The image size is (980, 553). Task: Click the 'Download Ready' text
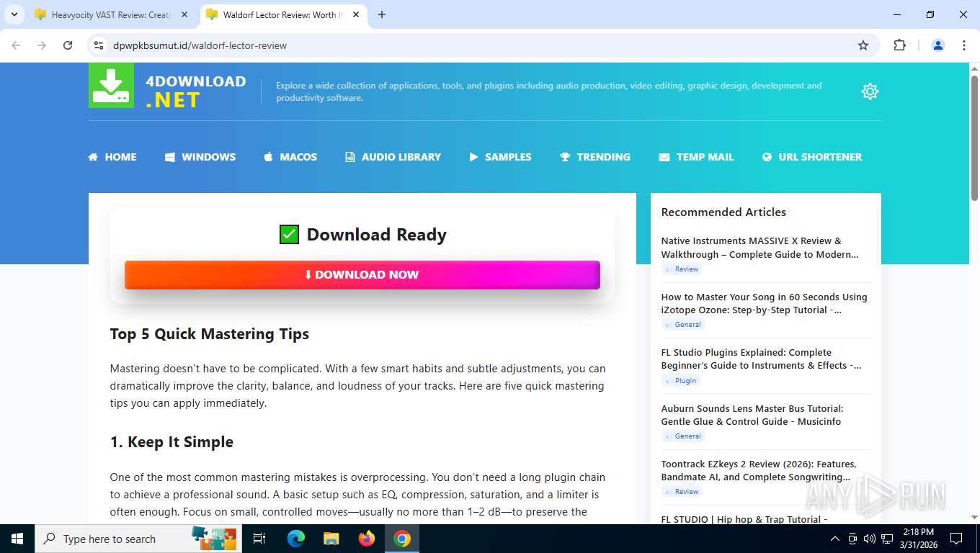(x=377, y=235)
